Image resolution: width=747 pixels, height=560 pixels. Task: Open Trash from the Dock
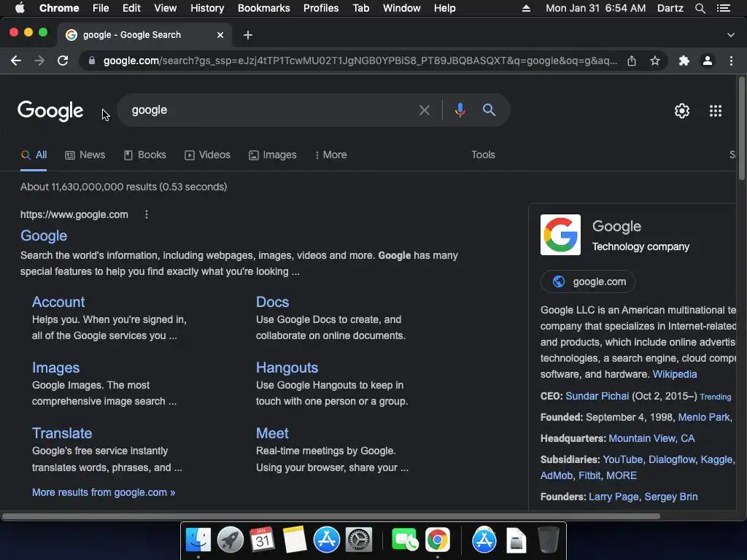[x=548, y=540]
